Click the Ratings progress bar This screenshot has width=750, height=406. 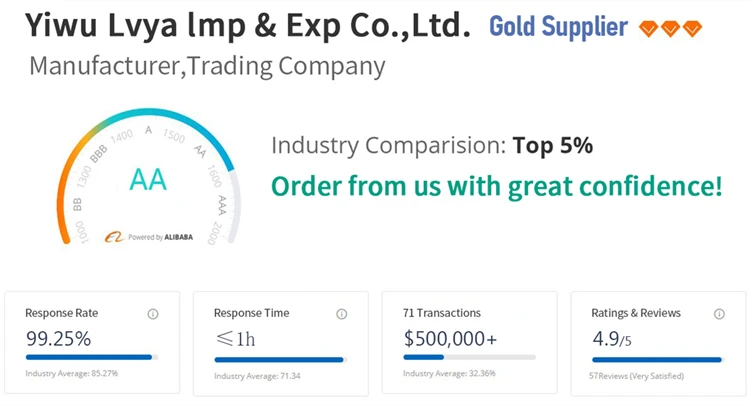658,360
